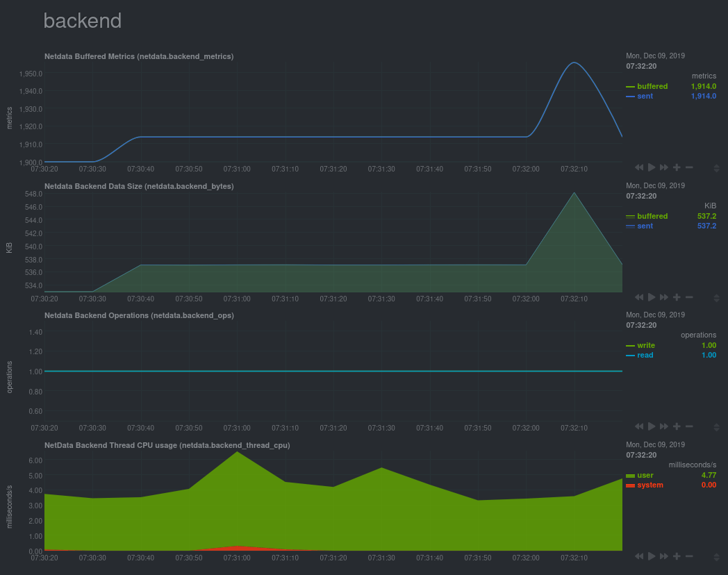Click Netdata Backend Operations chart title

pyautogui.click(x=139, y=315)
